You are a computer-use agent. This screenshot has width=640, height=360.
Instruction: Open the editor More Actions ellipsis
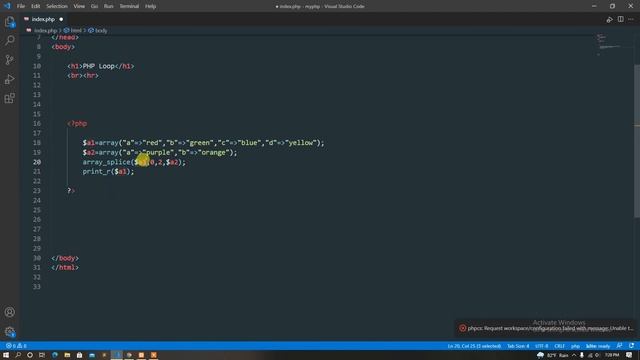(x=631, y=19)
